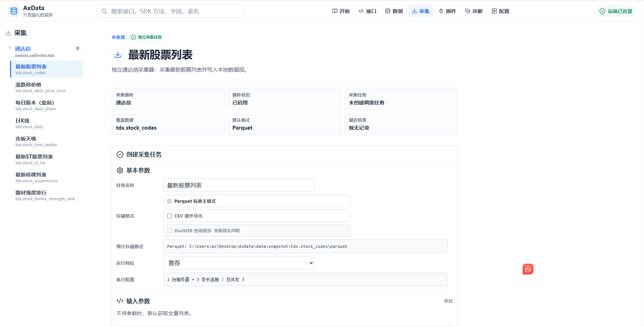Screen dimensions: 644x327
Task: Select 日K线 in the sidebar
Action: point(47,123)
